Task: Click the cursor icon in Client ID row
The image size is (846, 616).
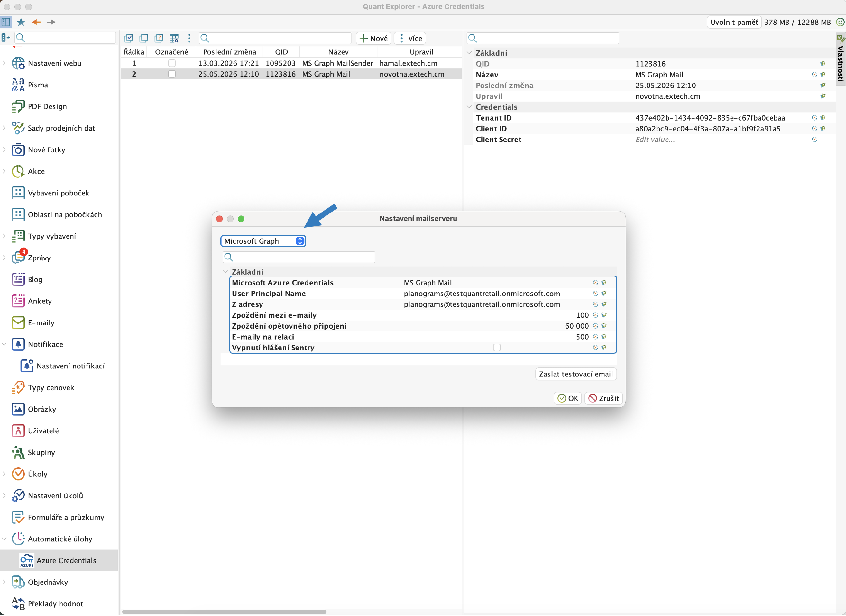Action: pos(823,129)
